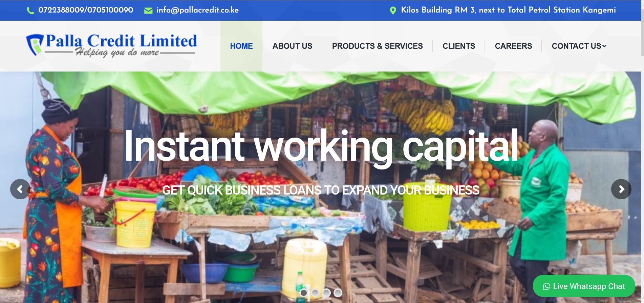Advance carousel with right arrow
This screenshot has height=303, width=644.
click(x=621, y=189)
